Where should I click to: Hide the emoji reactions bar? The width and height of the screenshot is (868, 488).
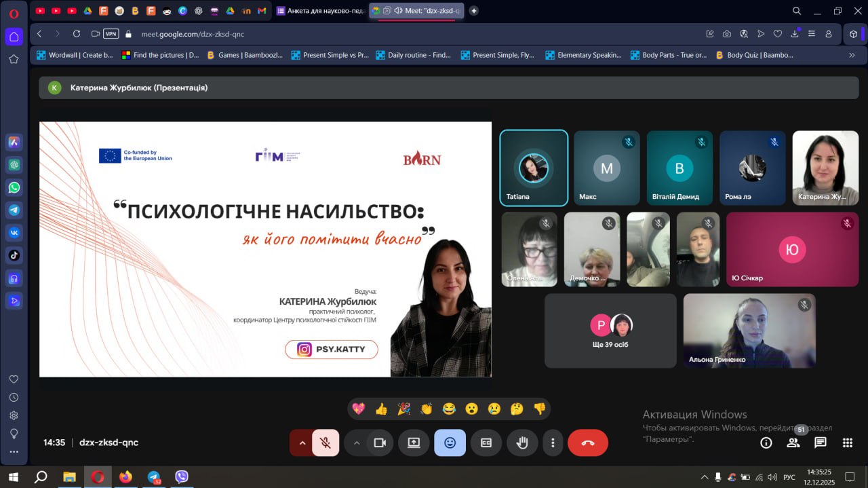pyautogui.click(x=450, y=443)
